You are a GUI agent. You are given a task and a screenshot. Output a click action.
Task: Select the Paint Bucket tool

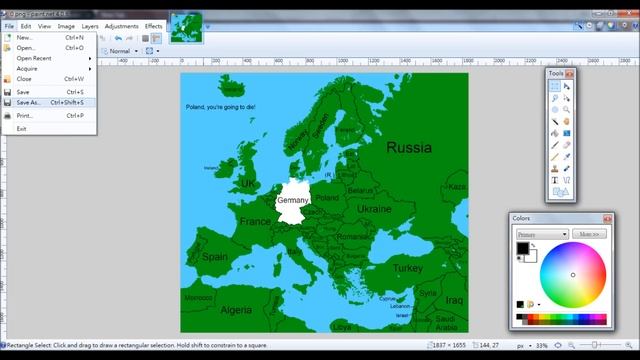(555, 133)
